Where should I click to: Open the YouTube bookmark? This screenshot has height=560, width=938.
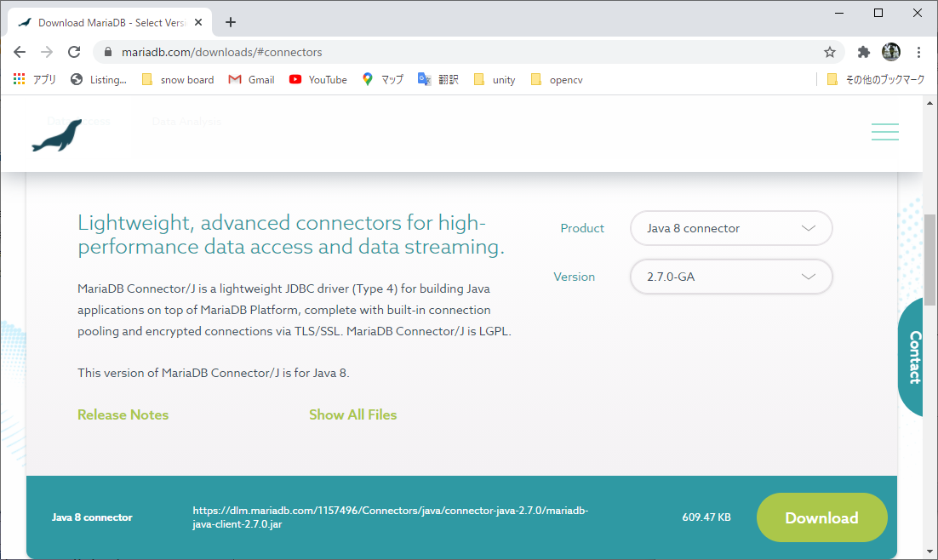click(317, 79)
